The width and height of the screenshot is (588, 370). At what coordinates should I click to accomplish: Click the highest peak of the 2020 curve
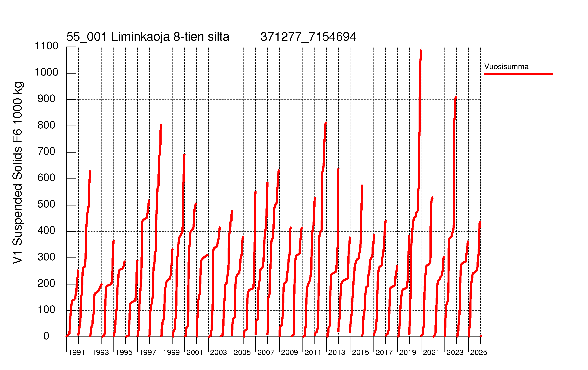pos(421,50)
